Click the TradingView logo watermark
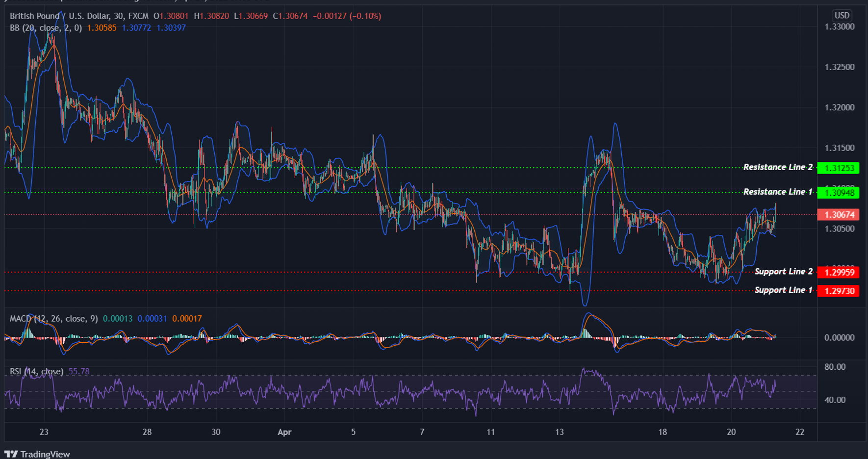Image resolution: width=868 pixels, height=459 pixels. [37, 454]
